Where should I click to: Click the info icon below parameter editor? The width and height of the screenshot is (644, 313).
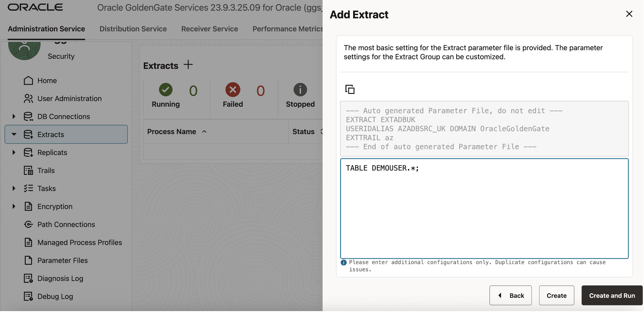344,263
